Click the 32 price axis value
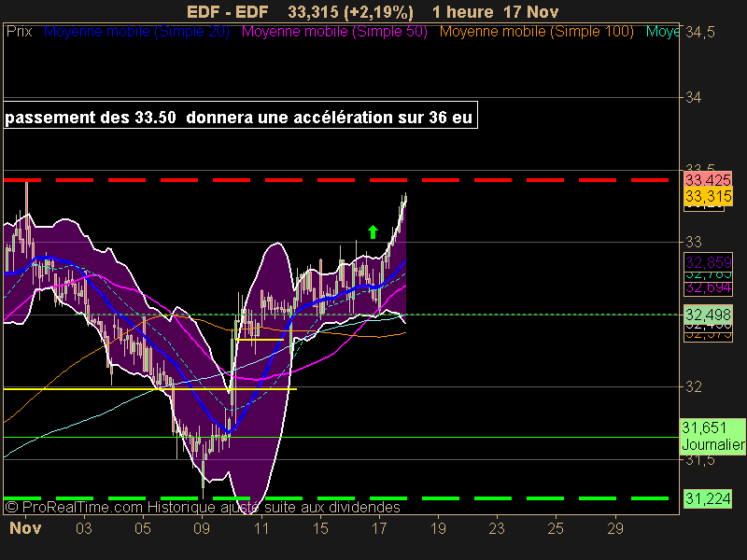Viewport: 747px width, 560px height. pos(694,386)
